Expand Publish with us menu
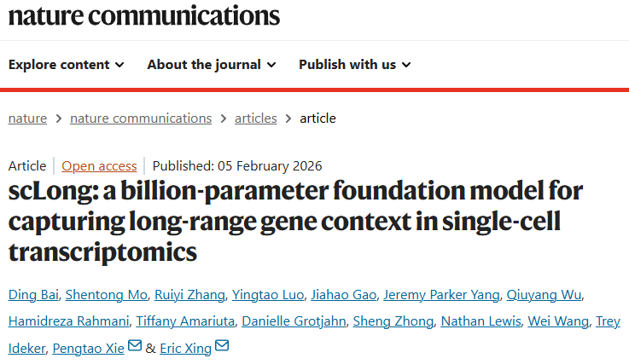Image resolution: width=629 pixels, height=364 pixels. tap(354, 65)
